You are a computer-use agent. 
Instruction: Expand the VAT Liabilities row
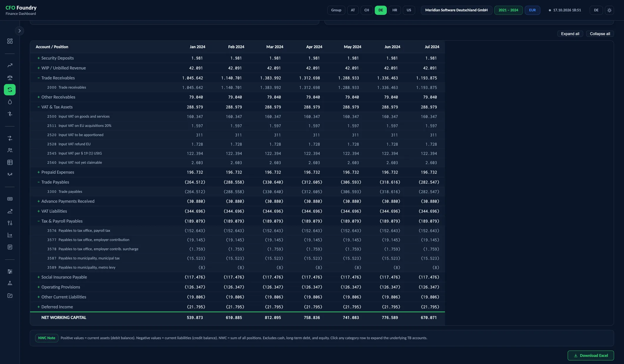[x=237, y=211]
